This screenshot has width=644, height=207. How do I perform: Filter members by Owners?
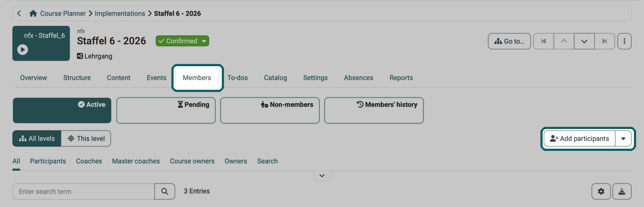[236, 162]
